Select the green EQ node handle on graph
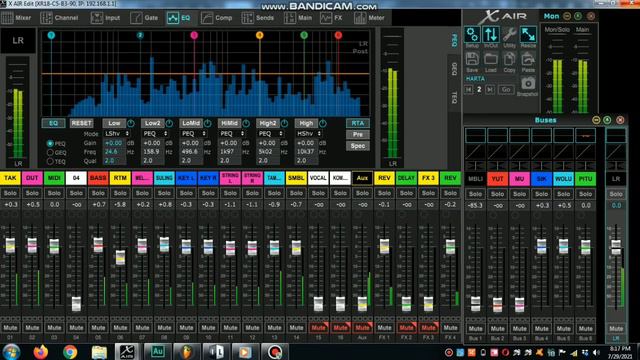640x360 pixels. tap(304, 36)
